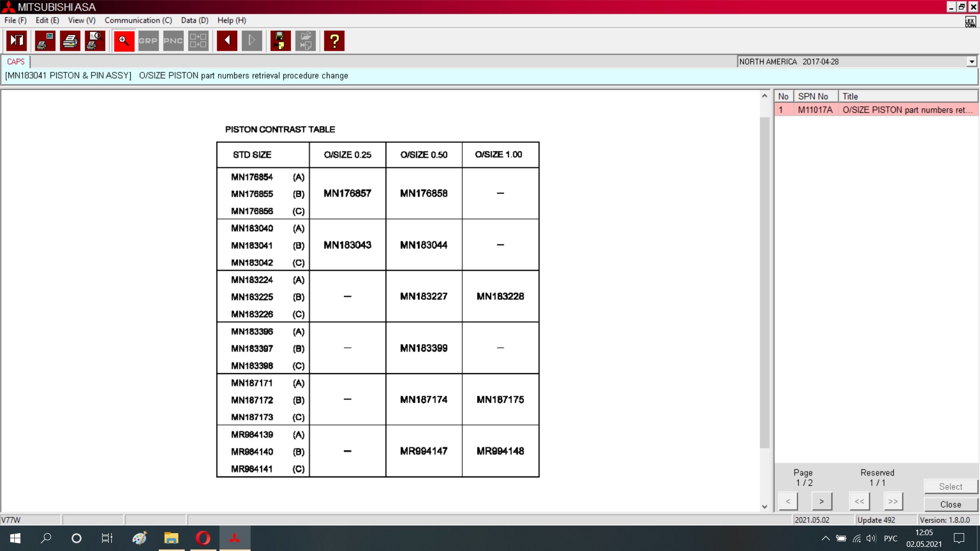Go to next page with > button
The width and height of the screenshot is (980, 551).
point(821,501)
